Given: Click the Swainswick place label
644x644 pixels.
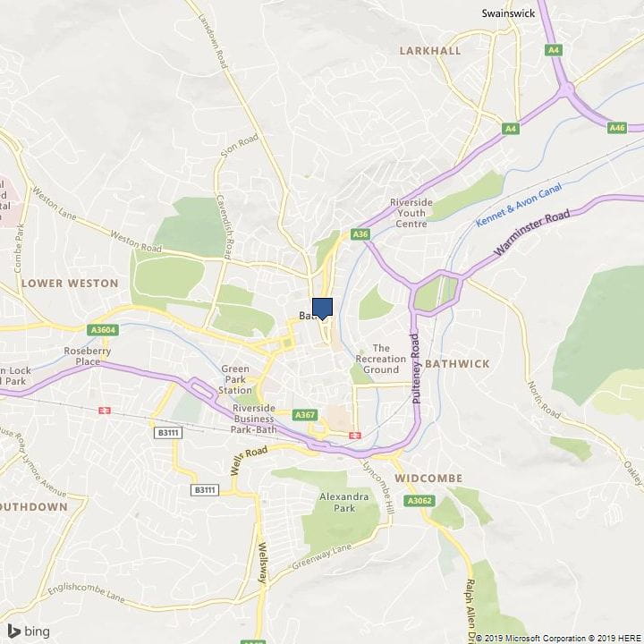Looking at the screenshot, I should click(508, 13).
